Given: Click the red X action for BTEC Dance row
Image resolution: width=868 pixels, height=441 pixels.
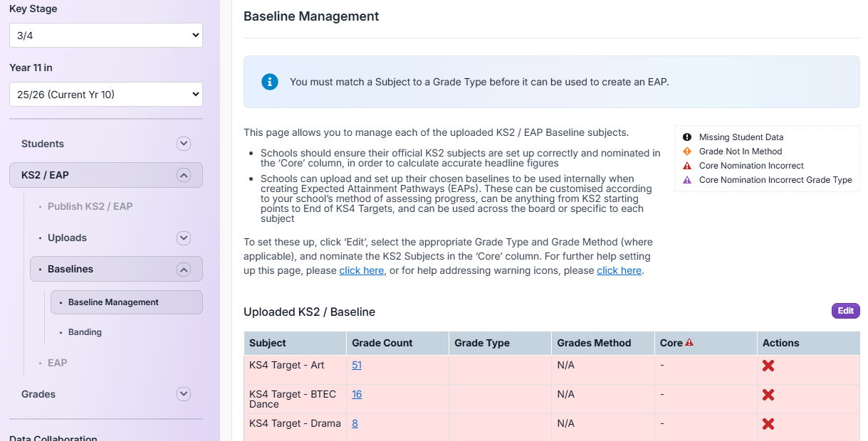Looking at the screenshot, I should point(768,394).
